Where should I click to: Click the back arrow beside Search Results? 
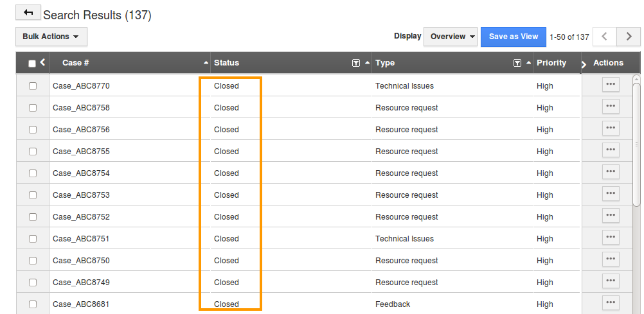pyautogui.click(x=28, y=13)
